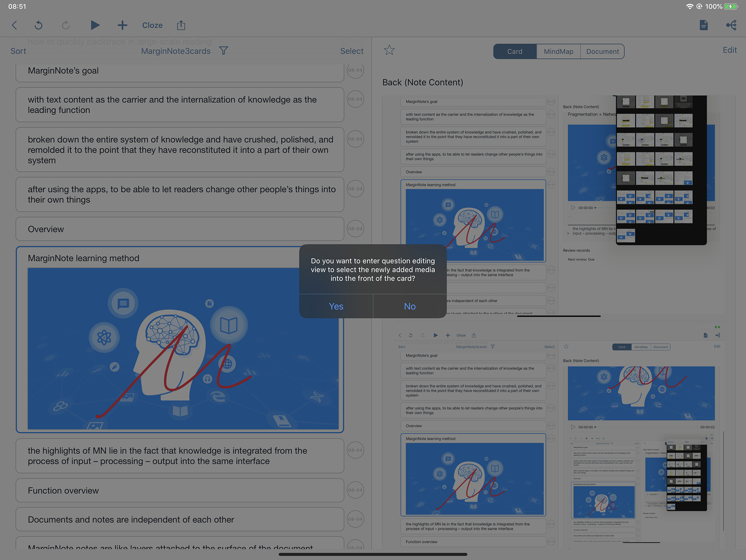Tap the battery indicator in status bar
746x560 pixels.
tap(731, 6)
